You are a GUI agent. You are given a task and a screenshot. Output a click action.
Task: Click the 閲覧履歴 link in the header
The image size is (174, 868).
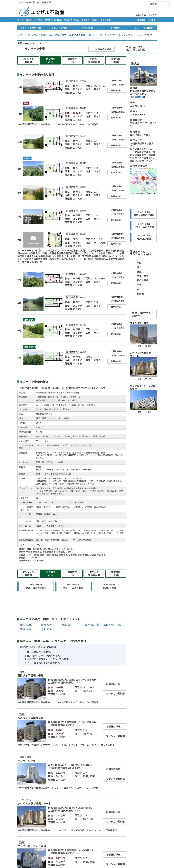click(x=152, y=15)
